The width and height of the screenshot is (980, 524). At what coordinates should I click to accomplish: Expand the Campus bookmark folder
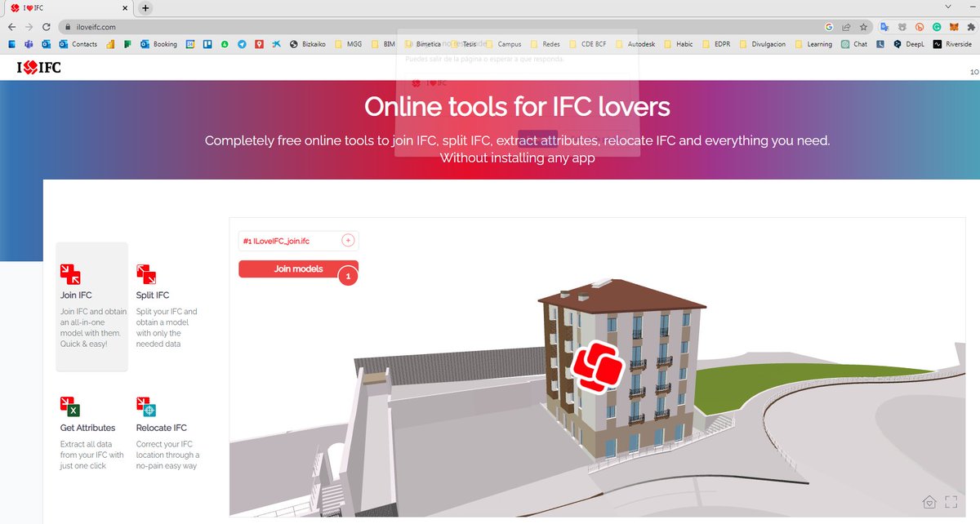pyautogui.click(x=503, y=44)
